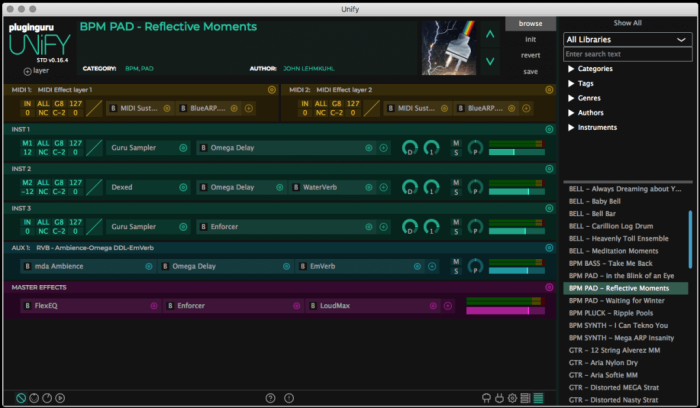
Task: Open INST 1 layer options circle icon
Action: (549, 129)
